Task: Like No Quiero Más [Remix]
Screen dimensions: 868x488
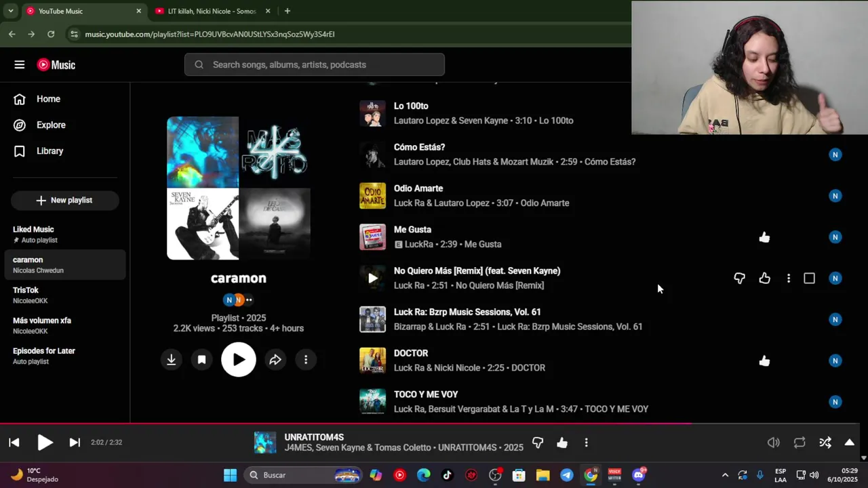Action: click(x=764, y=278)
